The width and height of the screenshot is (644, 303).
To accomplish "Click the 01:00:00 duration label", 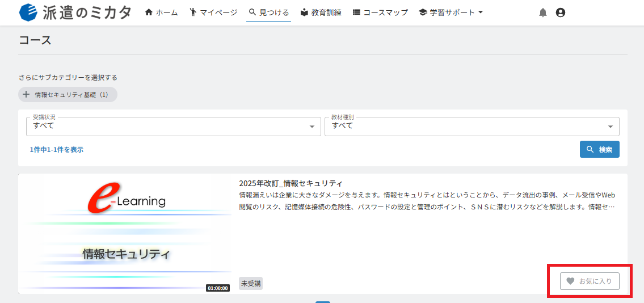I will [x=218, y=288].
